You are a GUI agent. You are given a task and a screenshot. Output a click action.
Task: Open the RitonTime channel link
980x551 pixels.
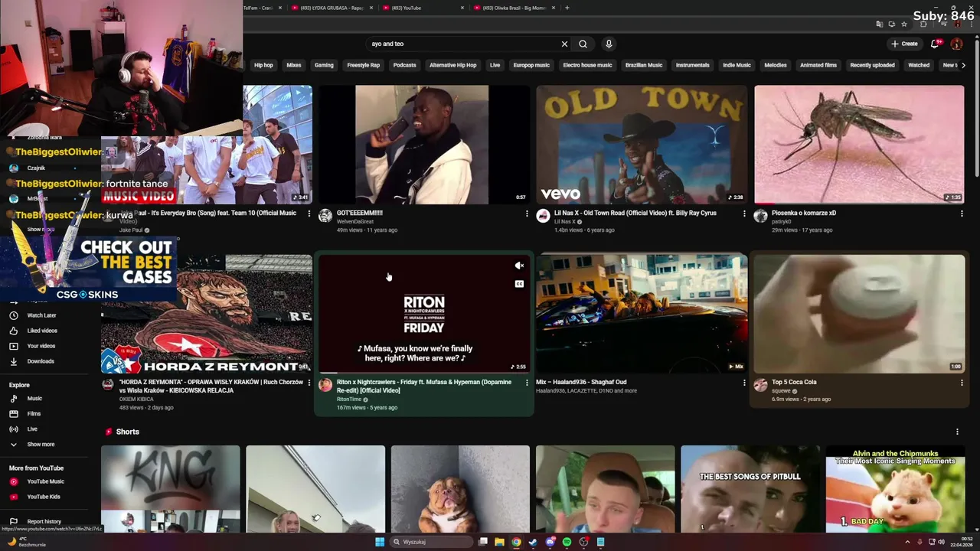coord(349,399)
